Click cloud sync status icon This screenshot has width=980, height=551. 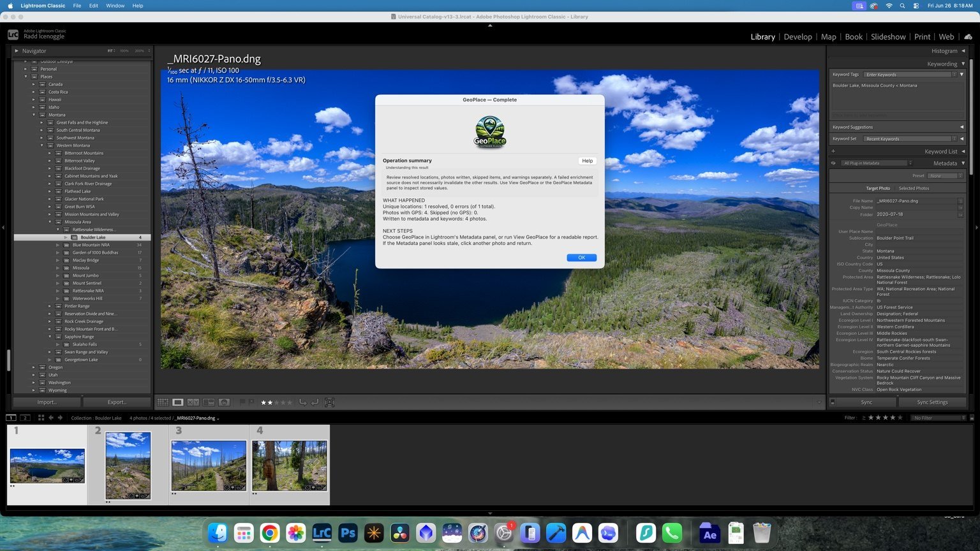(x=968, y=37)
